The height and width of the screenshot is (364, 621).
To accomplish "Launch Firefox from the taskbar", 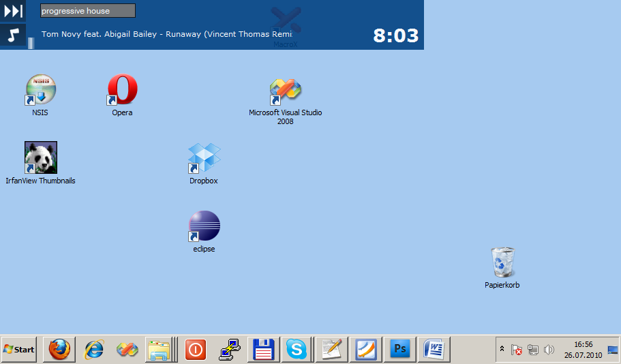I will click(59, 350).
